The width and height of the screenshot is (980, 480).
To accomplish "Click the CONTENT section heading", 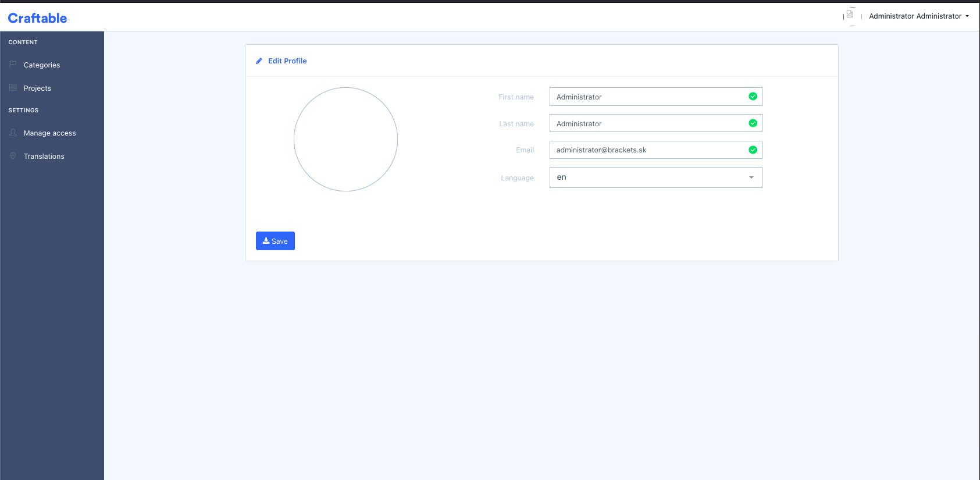I will coord(23,42).
